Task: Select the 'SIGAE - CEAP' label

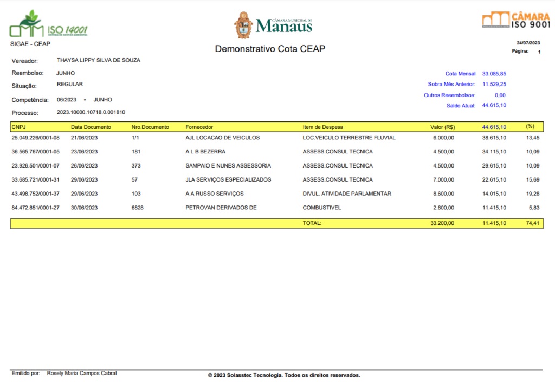Action: pos(30,44)
